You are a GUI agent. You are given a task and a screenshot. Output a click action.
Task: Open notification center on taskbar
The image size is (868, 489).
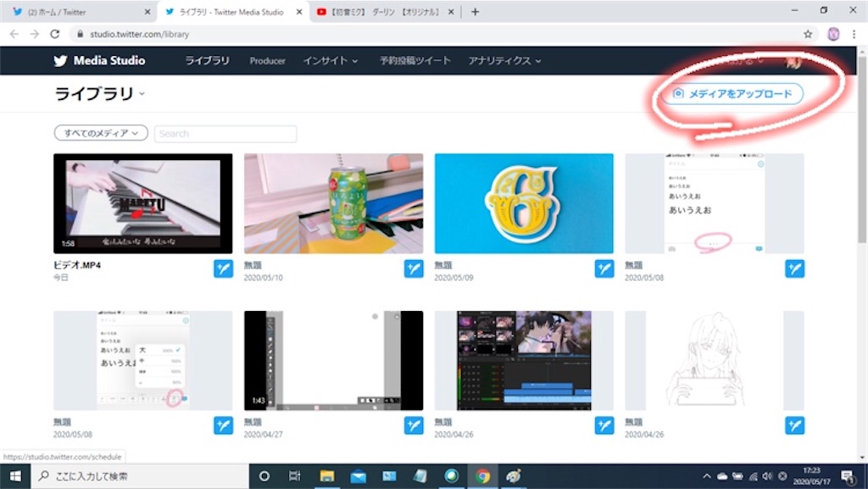[849, 476]
